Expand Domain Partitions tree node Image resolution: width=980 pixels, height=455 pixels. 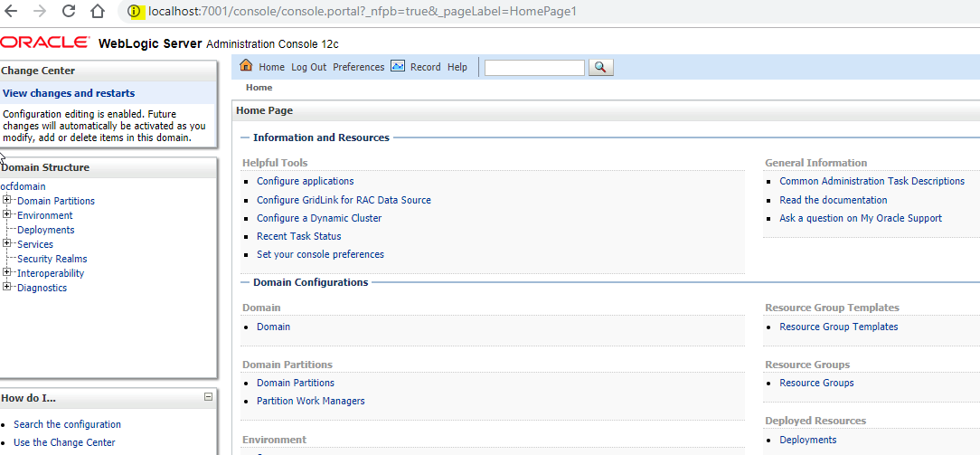[7, 200]
